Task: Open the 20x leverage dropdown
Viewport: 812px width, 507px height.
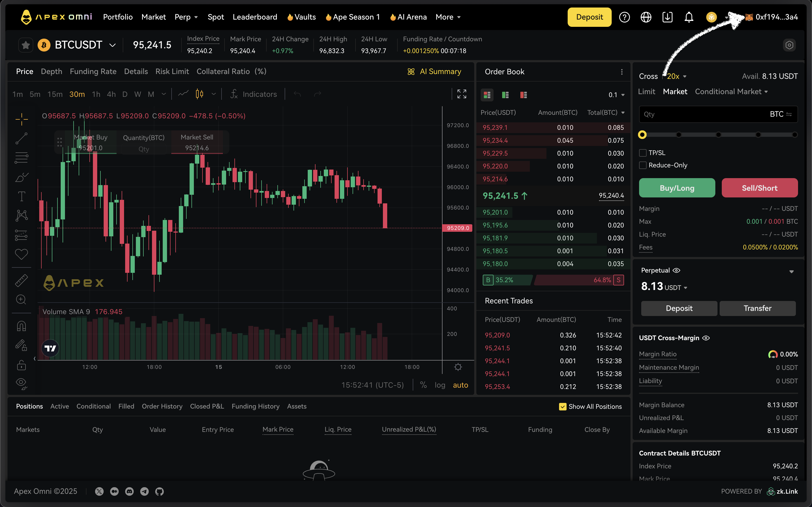Action: tap(676, 76)
